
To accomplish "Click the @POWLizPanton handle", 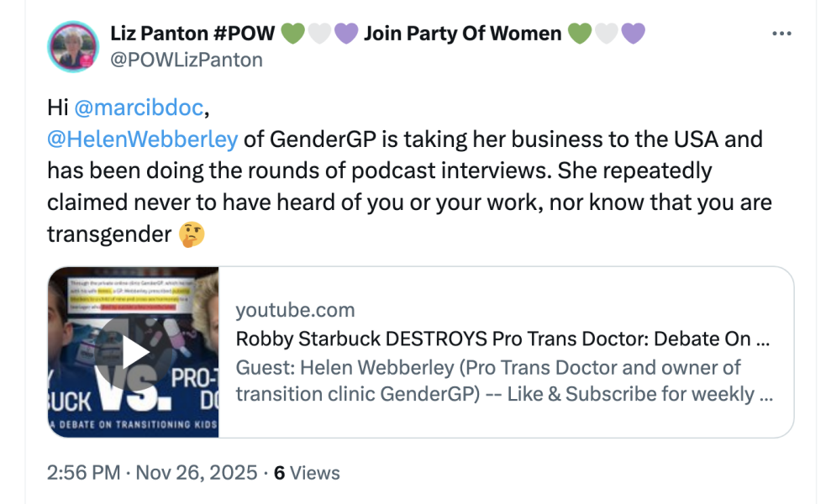I will click(187, 60).
